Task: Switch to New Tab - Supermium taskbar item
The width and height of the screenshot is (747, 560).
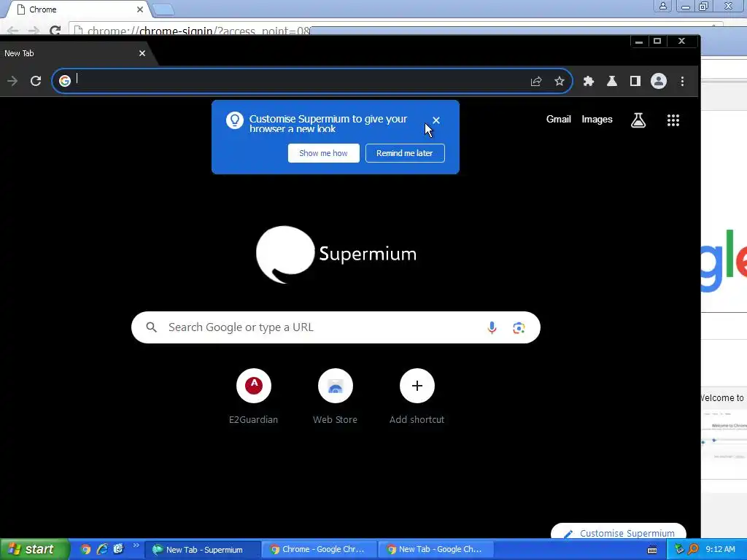Action: pyautogui.click(x=203, y=550)
